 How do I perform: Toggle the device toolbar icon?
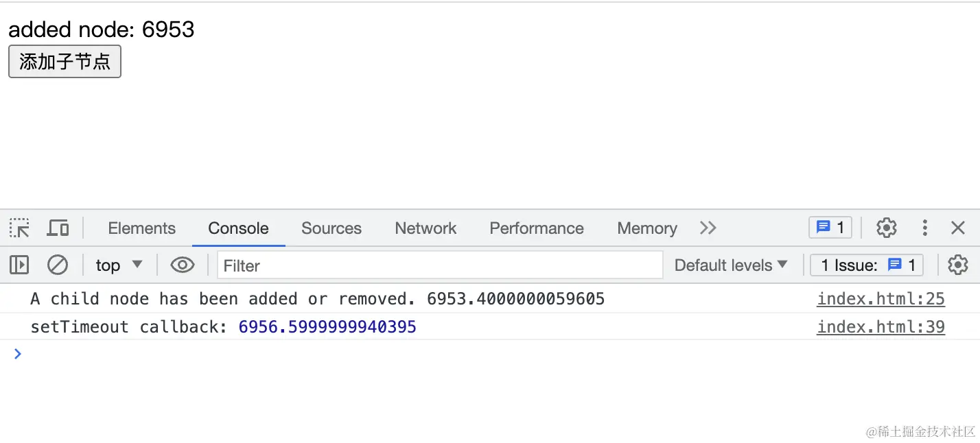pyautogui.click(x=58, y=228)
